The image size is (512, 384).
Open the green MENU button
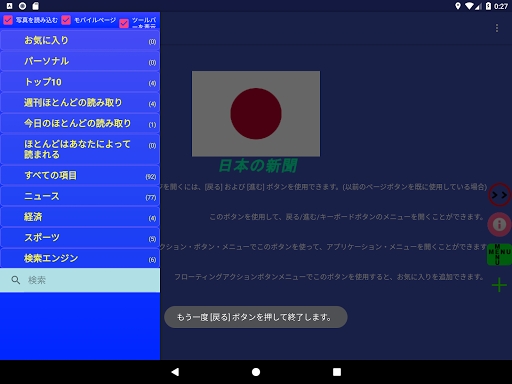(x=499, y=254)
